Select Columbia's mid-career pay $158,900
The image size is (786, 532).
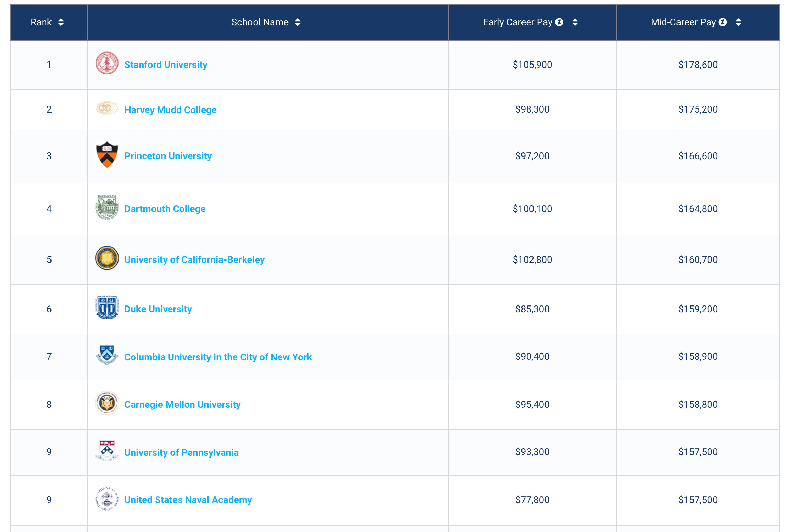pos(698,356)
